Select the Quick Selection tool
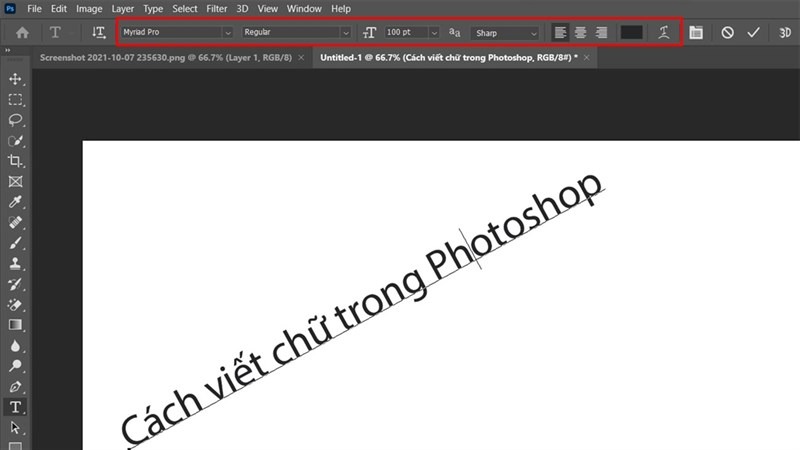The width and height of the screenshot is (800, 450). [15, 141]
